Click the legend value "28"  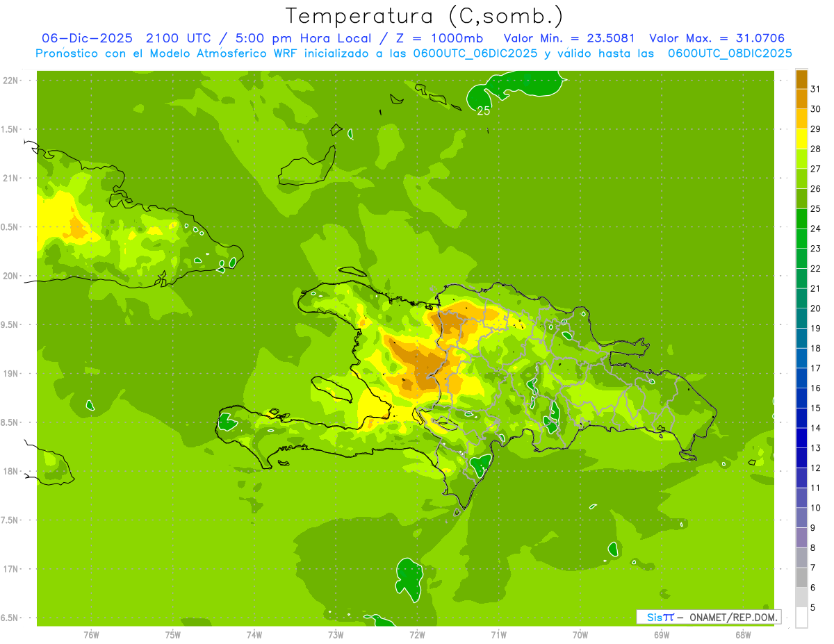(x=815, y=149)
